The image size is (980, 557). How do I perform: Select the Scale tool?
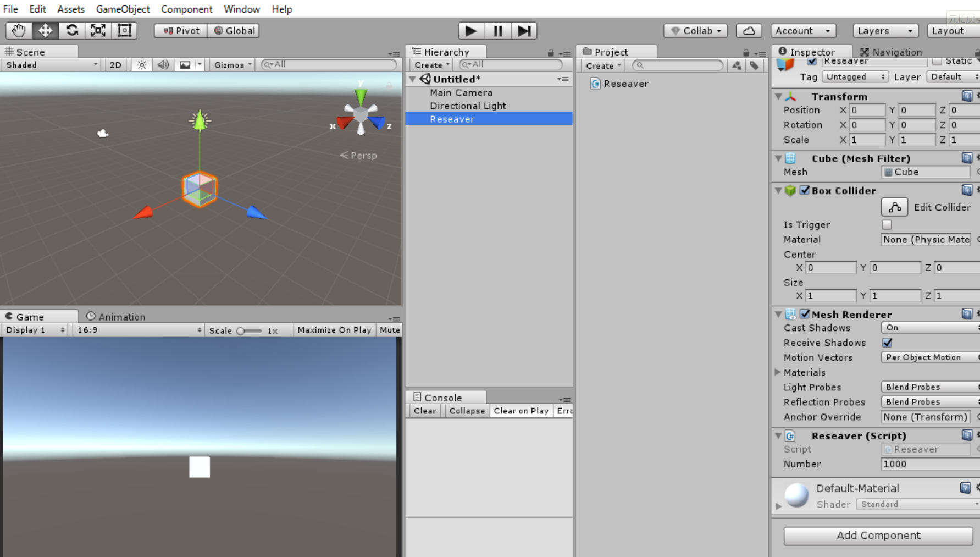pyautogui.click(x=98, y=31)
